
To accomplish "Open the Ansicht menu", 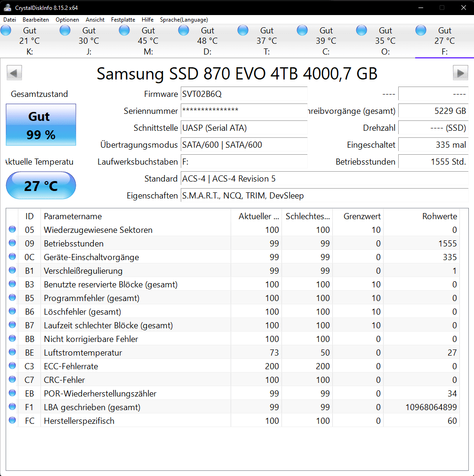I will coord(95,20).
